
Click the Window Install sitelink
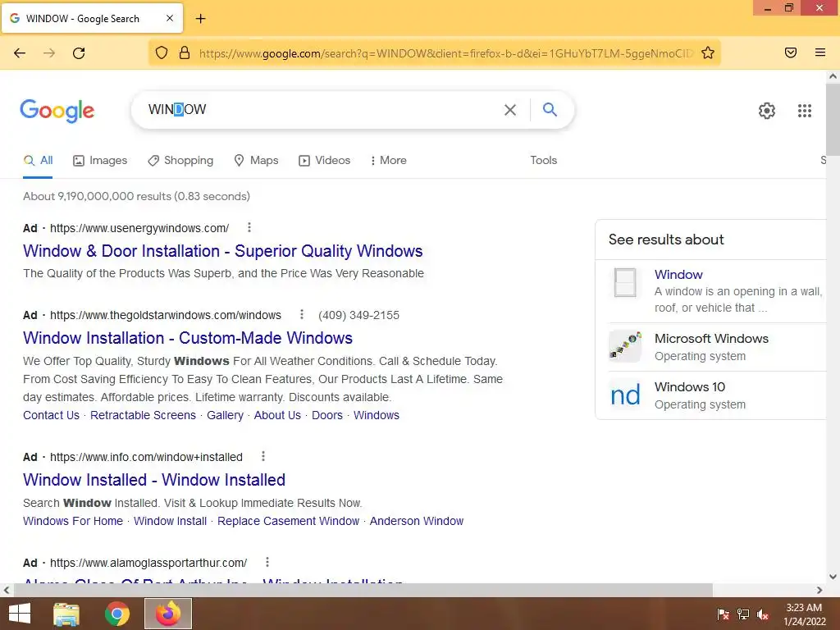(170, 521)
